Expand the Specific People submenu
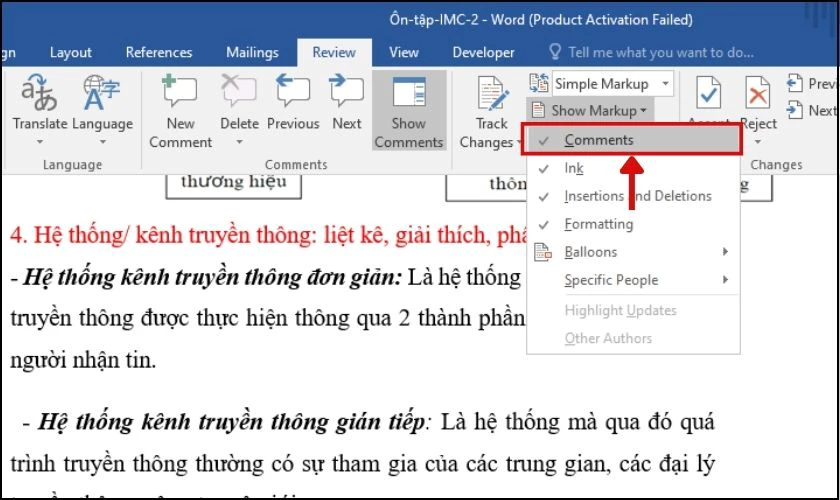The width and height of the screenshot is (840, 500). point(633,280)
